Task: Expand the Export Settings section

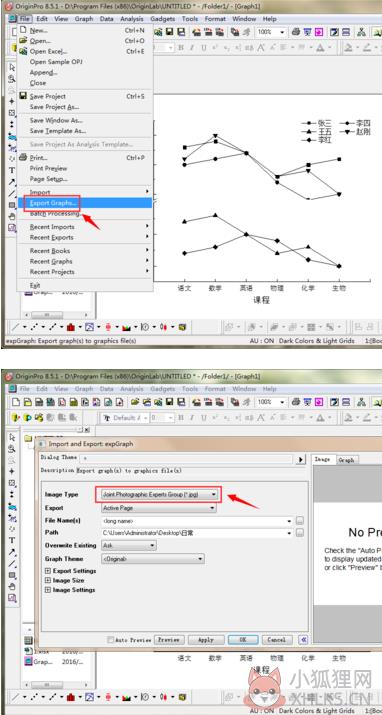Action: [x=48, y=571]
